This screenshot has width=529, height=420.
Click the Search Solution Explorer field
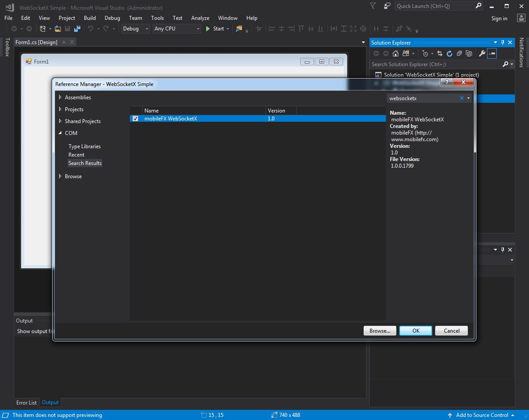click(436, 64)
